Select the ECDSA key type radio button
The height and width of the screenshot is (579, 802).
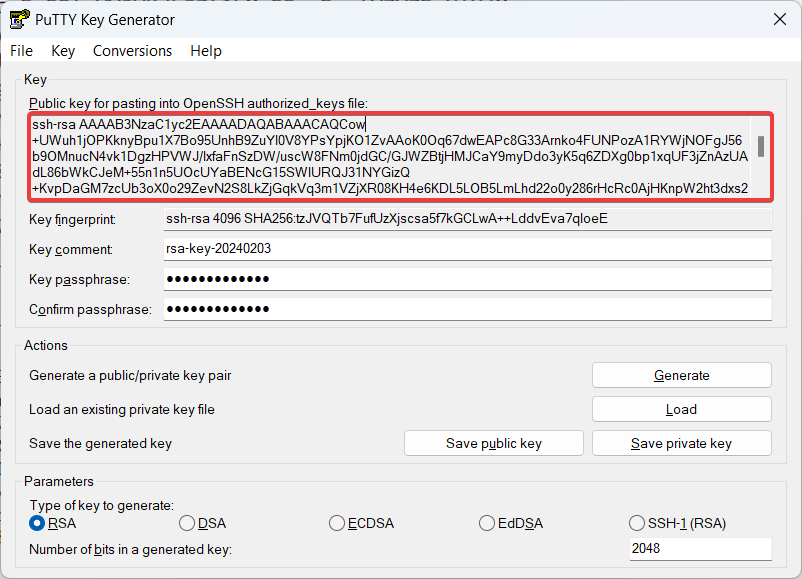337,523
